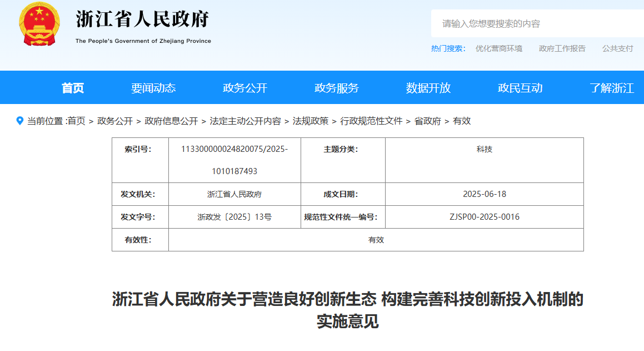Click the date cell 2025-06-18

click(484, 194)
